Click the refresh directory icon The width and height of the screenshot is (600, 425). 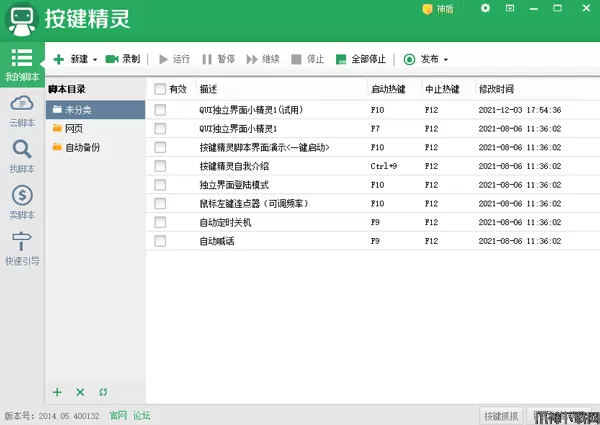click(103, 392)
